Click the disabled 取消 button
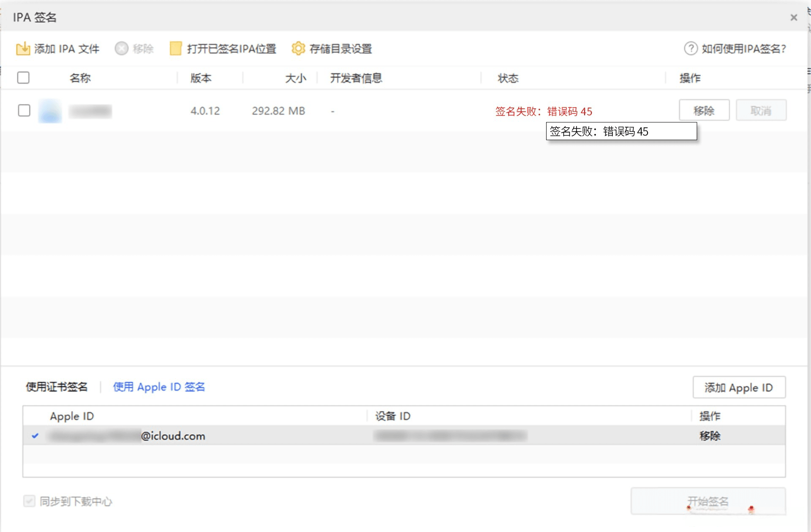The width and height of the screenshot is (811, 532). (x=761, y=110)
